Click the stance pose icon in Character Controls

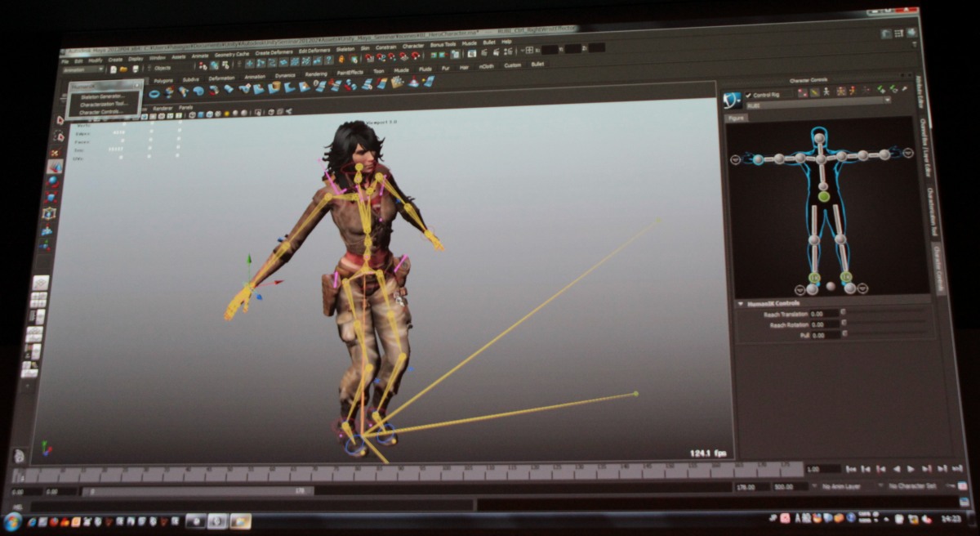(x=826, y=92)
